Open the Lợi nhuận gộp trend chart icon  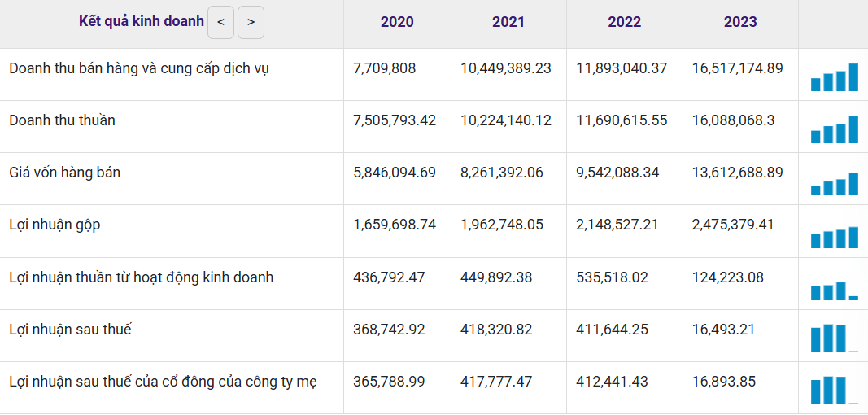(834, 237)
